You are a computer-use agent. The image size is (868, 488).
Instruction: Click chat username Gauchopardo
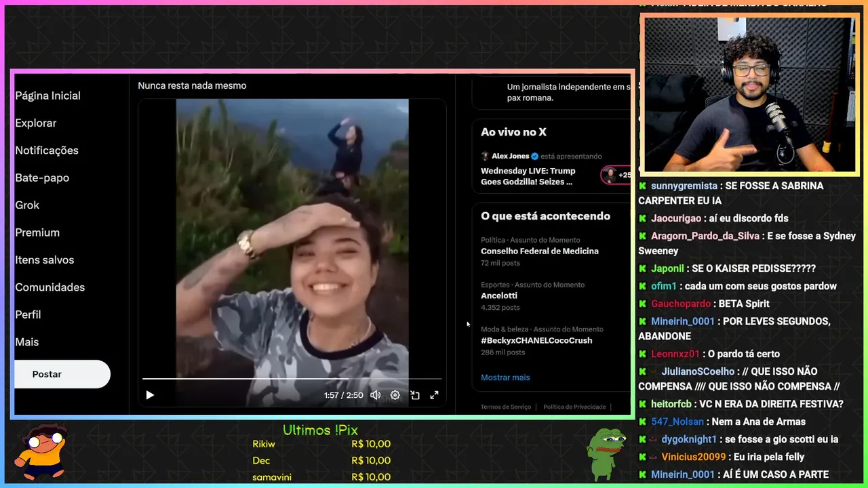click(x=681, y=304)
